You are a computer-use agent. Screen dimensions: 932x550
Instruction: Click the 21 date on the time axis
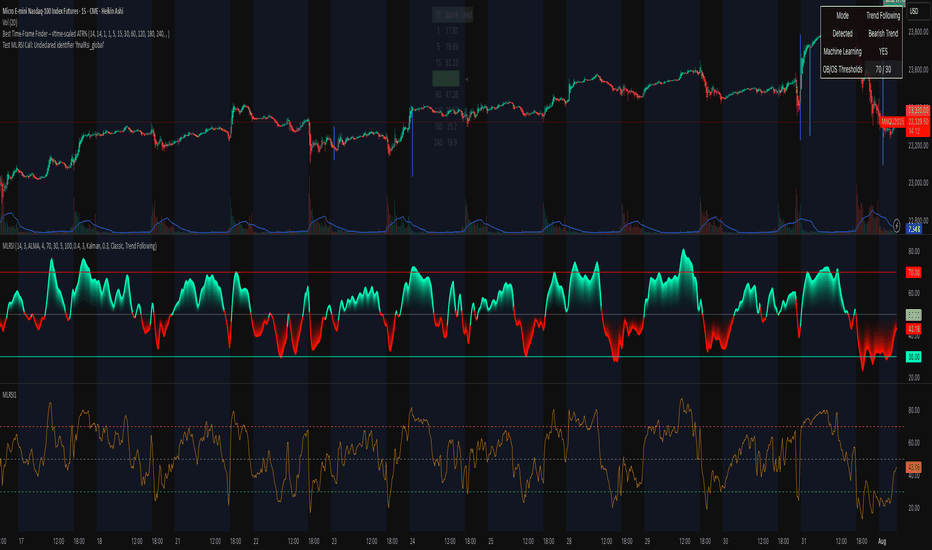click(178, 541)
